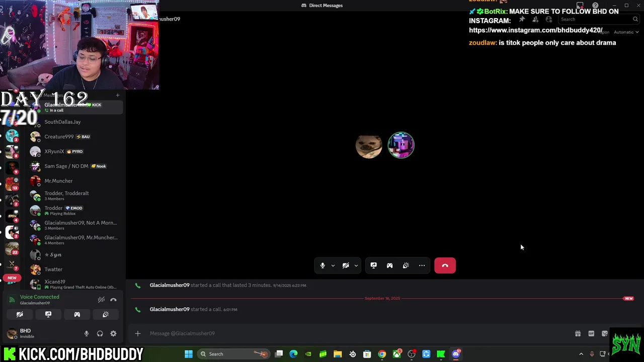The width and height of the screenshot is (644, 362).
Task: Create a new DM with plus icon
Action: [x=118, y=95]
